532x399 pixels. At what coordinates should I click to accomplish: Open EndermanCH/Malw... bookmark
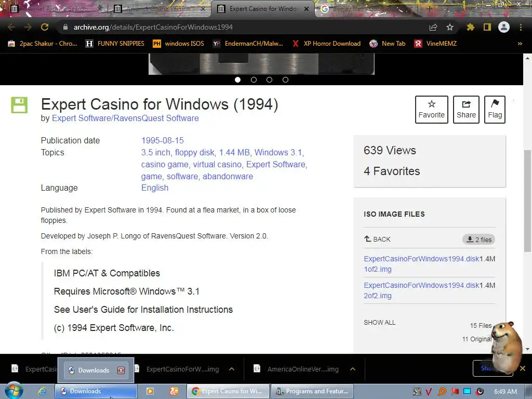click(248, 44)
